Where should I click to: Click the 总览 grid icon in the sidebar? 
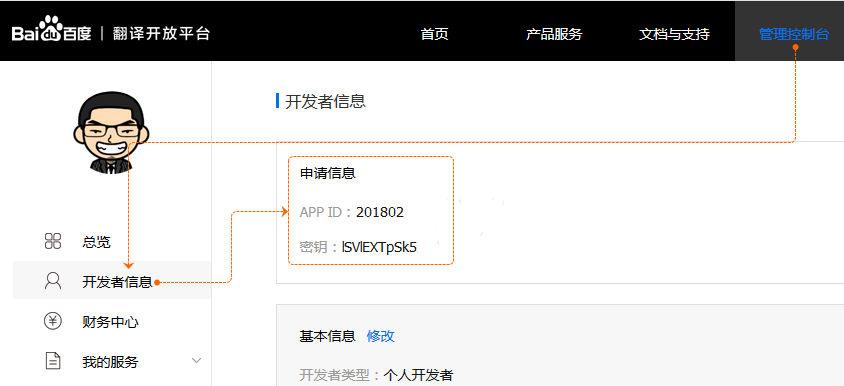[x=53, y=241]
